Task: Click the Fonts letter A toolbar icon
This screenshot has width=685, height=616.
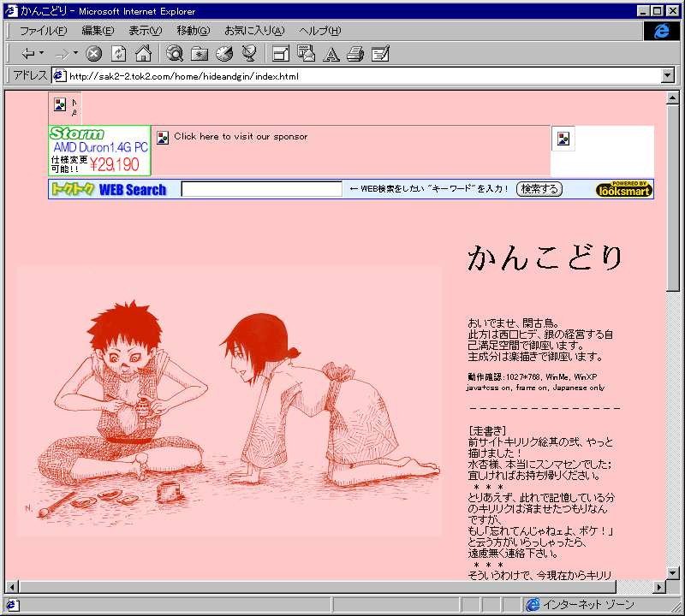Action: (331, 54)
